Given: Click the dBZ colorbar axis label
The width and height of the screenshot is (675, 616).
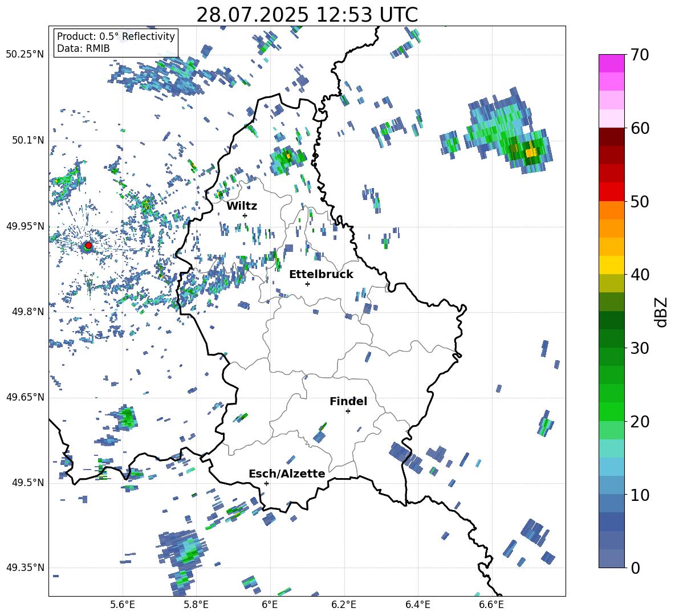Looking at the screenshot, I should click(x=660, y=312).
